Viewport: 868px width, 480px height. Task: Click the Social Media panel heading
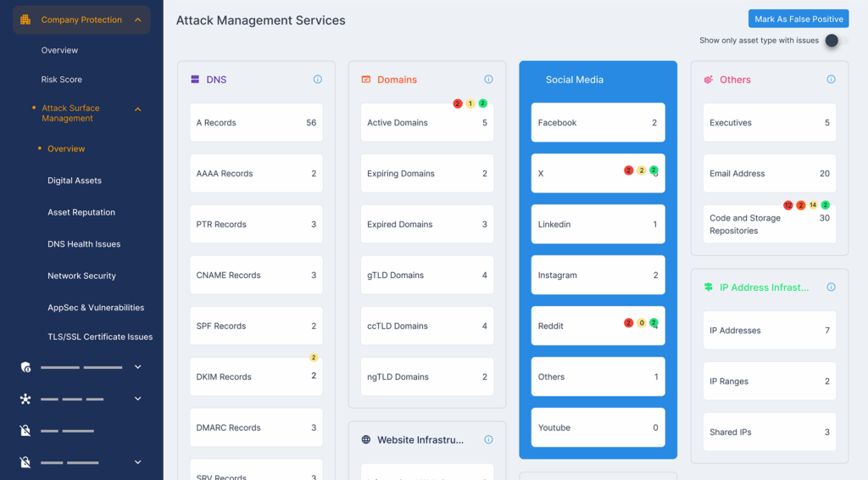pos(574,80)
